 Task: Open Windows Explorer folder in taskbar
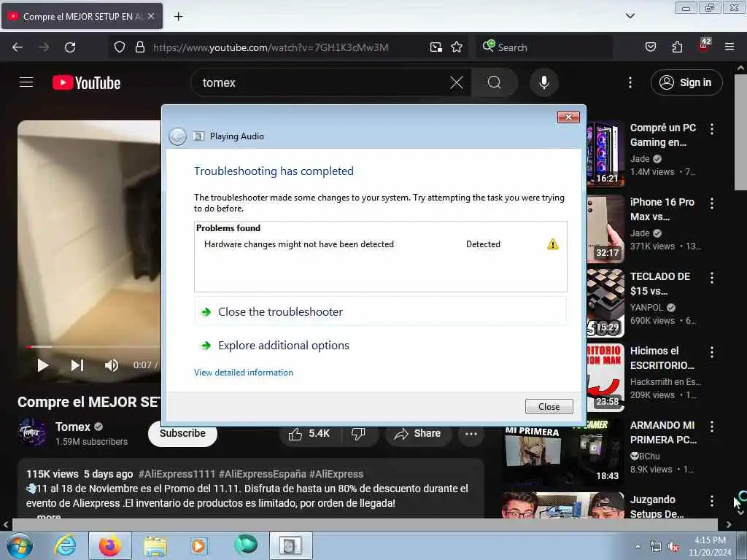tap(155, 545)
